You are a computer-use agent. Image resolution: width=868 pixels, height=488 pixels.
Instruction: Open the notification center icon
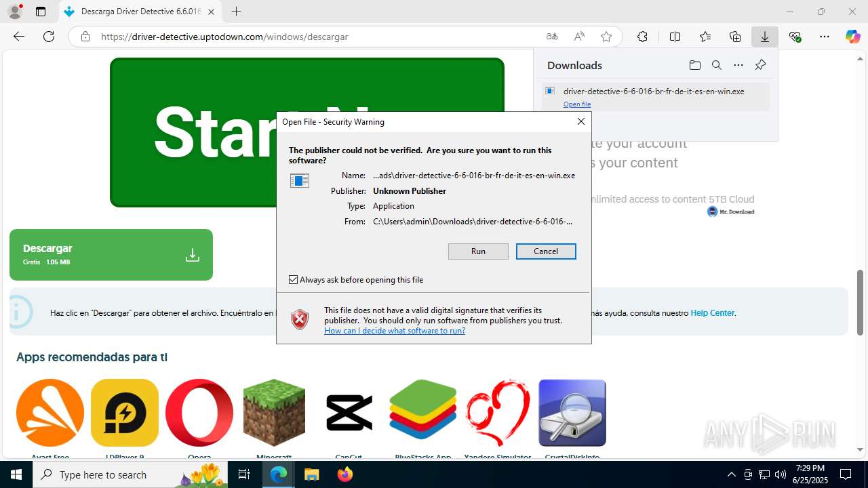[846, 474]
